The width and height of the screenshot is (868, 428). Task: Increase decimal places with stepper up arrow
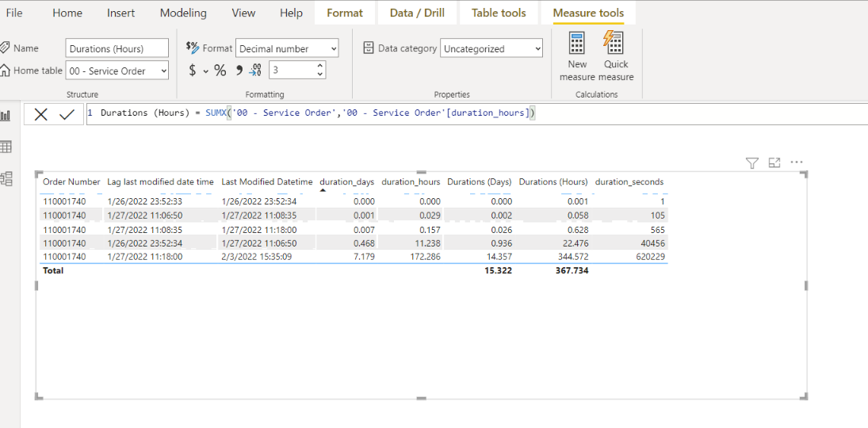tap(319, 65)
